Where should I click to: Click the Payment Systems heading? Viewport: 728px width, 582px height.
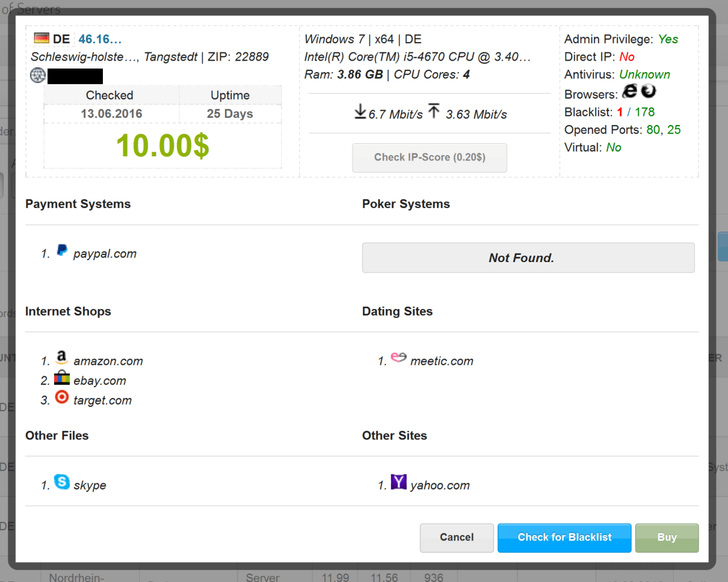point(78,204)
